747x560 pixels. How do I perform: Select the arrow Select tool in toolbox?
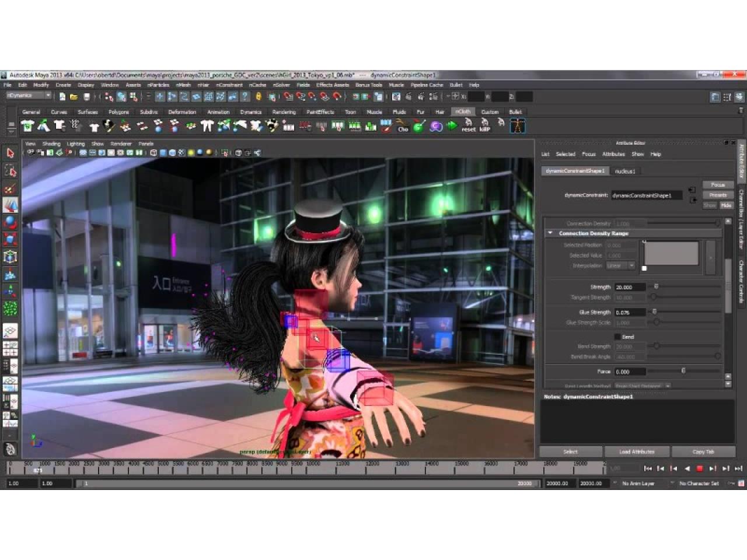tap(10, 153)
